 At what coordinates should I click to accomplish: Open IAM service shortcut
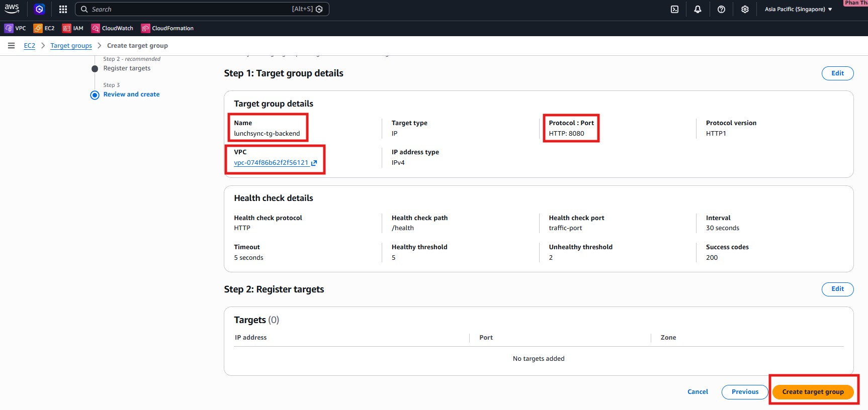pos(73,28)
